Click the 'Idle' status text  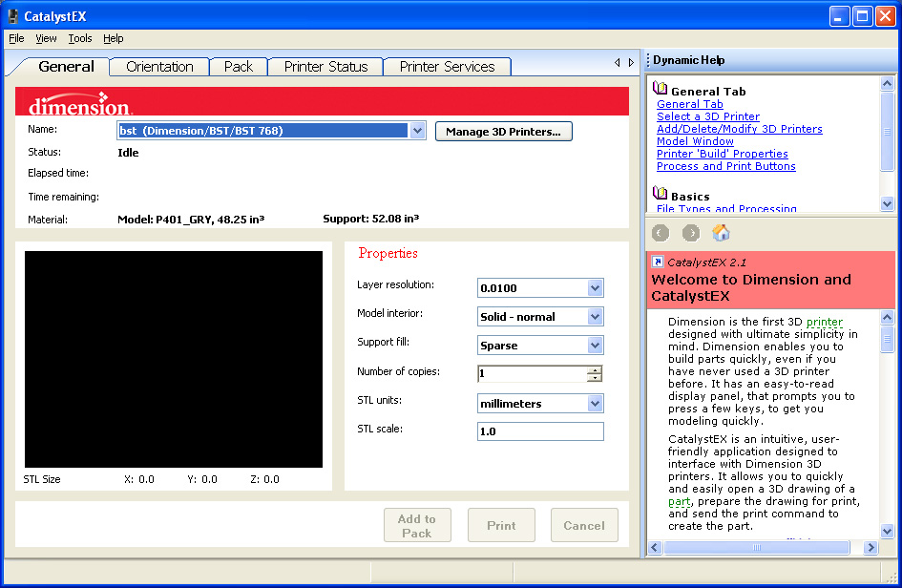(x=128, y=153)
